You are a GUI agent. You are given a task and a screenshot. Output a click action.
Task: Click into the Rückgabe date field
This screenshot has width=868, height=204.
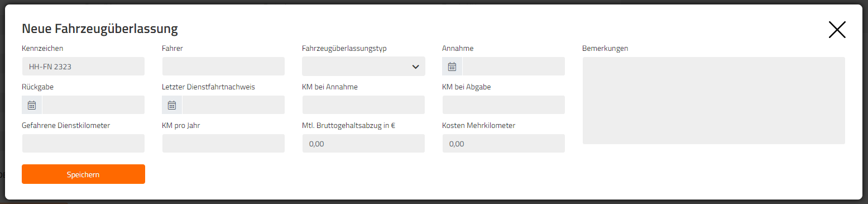(x=93, y=105)
